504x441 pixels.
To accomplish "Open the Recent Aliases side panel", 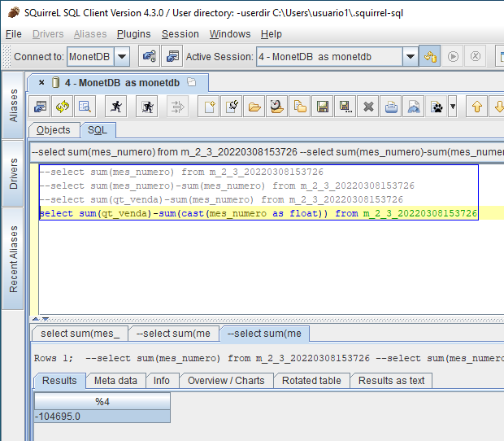I will pyautogui.click(x=13, y=259).
